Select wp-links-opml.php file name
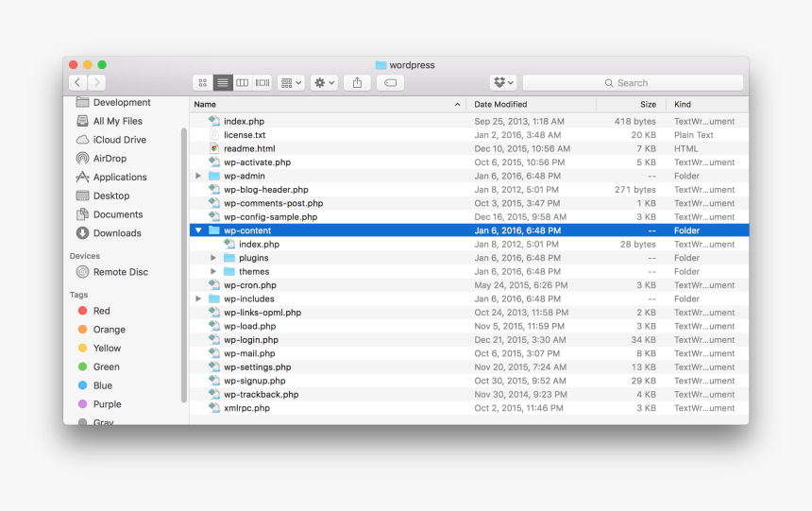 coord(262,313)
